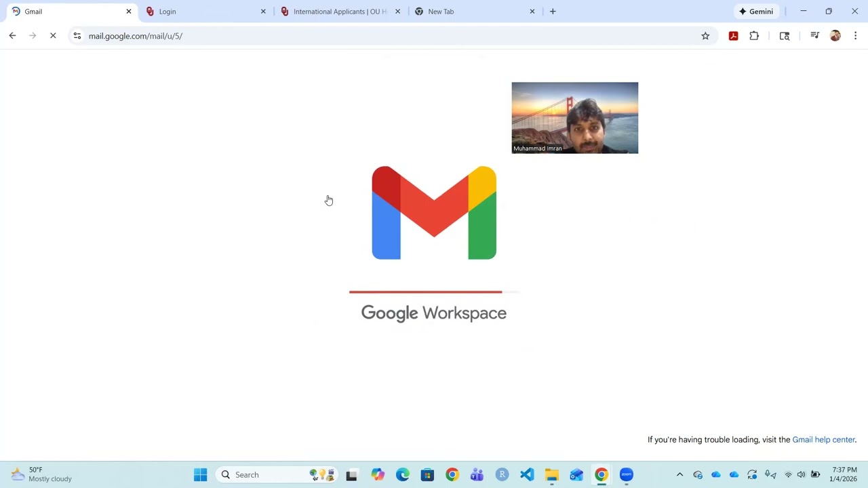Open the media controls playlist icon

814,36
